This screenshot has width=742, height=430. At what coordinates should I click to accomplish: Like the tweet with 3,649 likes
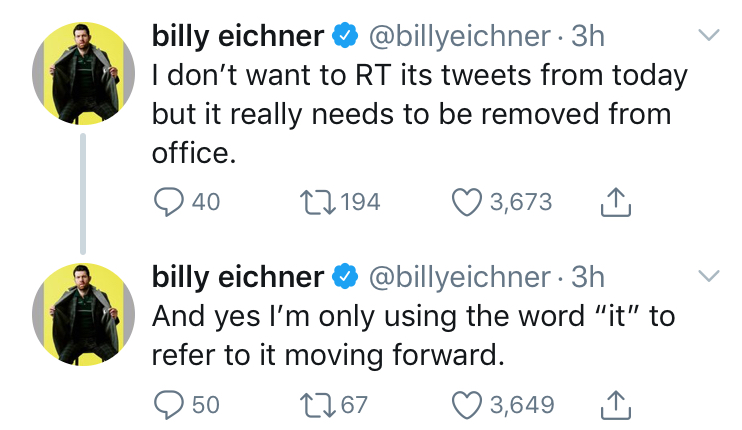click(x=467, y=405)
